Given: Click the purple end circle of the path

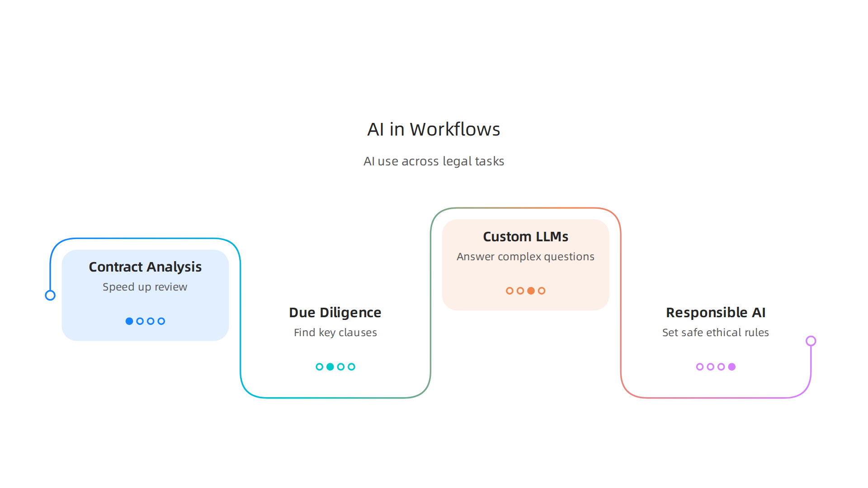Looking at the screenshot, I should [x=811, y=341].
